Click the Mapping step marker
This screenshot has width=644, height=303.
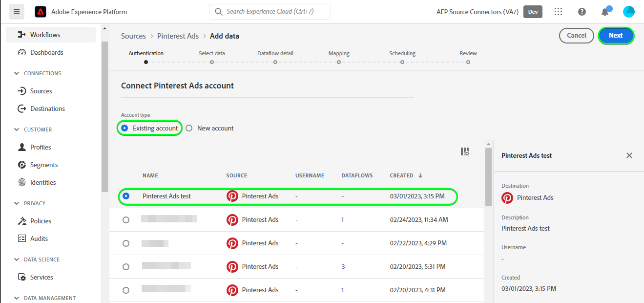pos(339,62)
